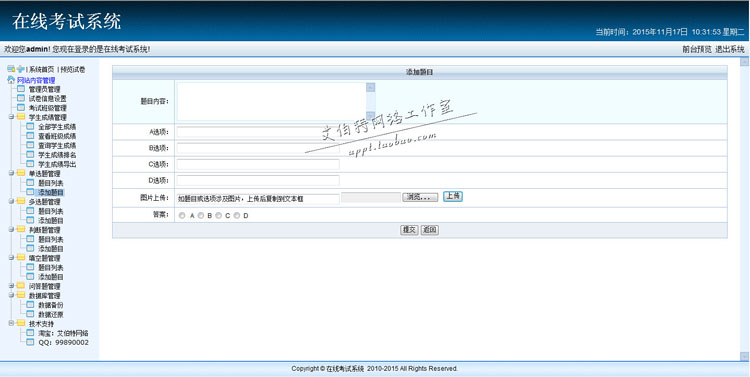Click the folder icon of 多选题管理

21,201
